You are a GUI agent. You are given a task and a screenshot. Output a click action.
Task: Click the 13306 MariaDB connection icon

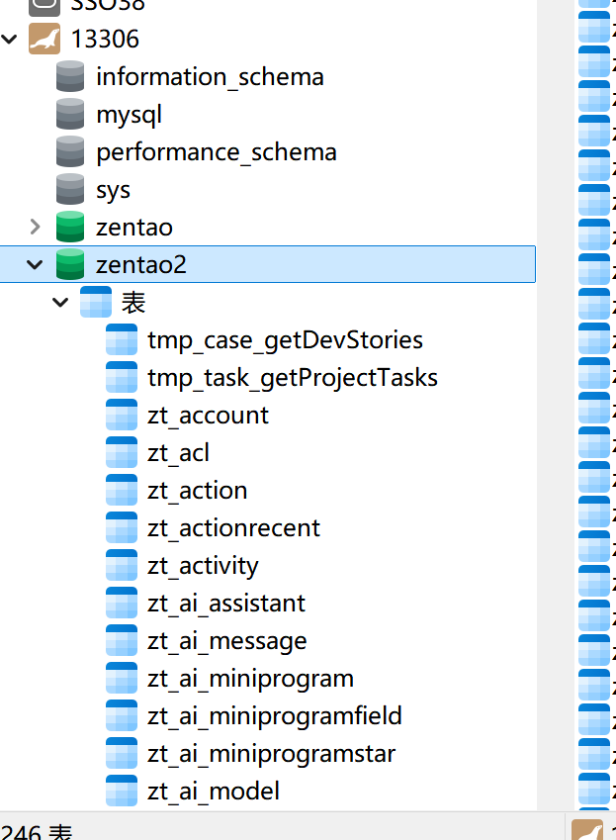(44, 40)
